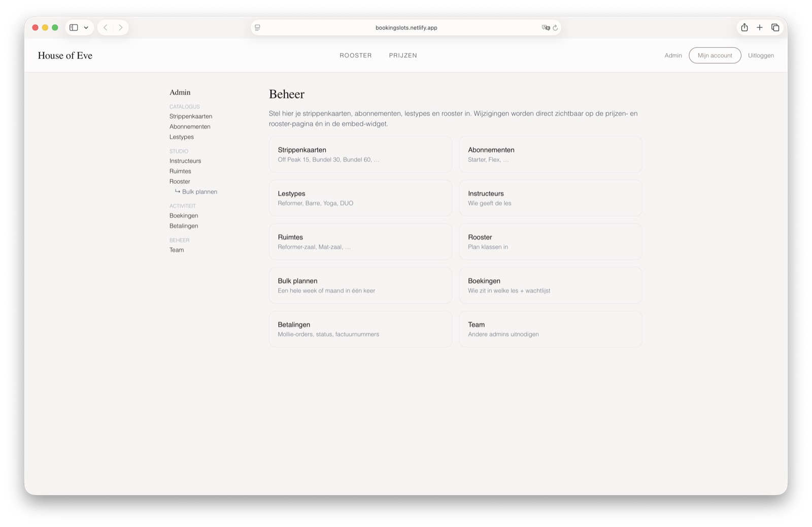Viewport: 812px width, 527px height.
Task: Click the Beheer page heading
Action: tap(287, 94)
